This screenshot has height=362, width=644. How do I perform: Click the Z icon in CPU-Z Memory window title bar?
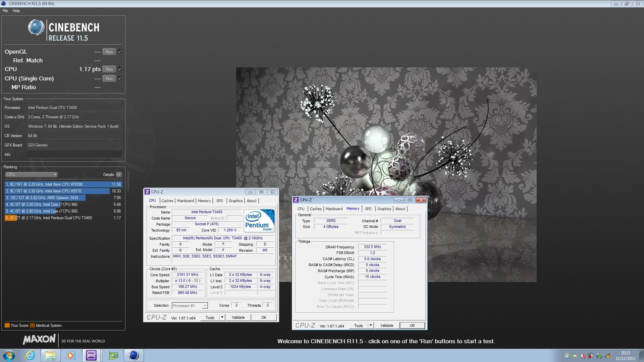(296, 200)
